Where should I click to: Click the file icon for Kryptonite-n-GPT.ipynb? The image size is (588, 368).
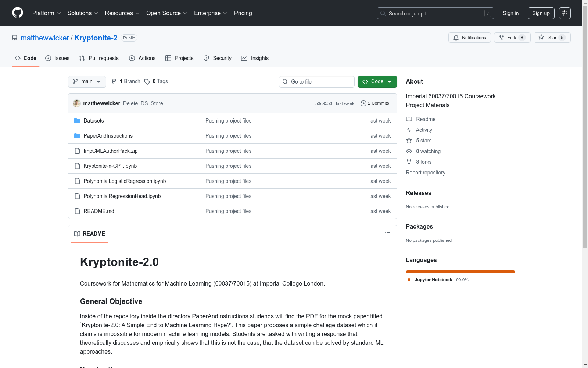coord(77,166)
